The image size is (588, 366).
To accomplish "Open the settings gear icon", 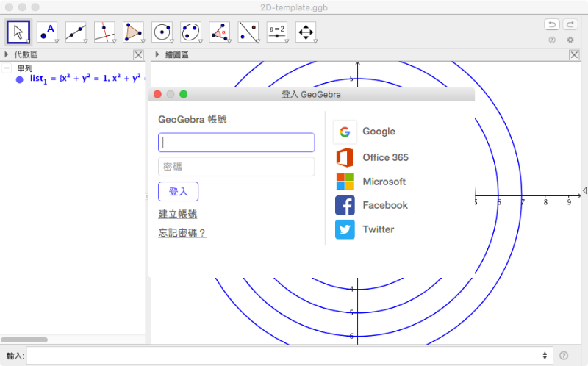I will 570,40.
